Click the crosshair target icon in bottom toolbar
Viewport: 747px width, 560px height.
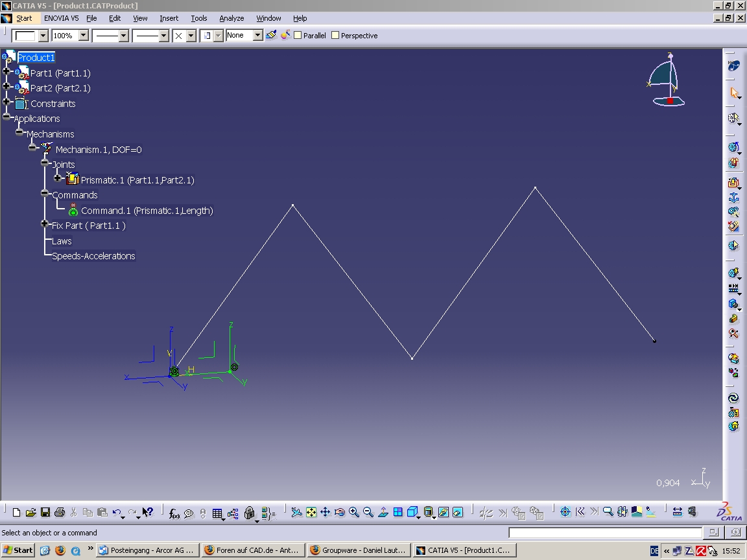pyautogui.click(x=565, y=512)
